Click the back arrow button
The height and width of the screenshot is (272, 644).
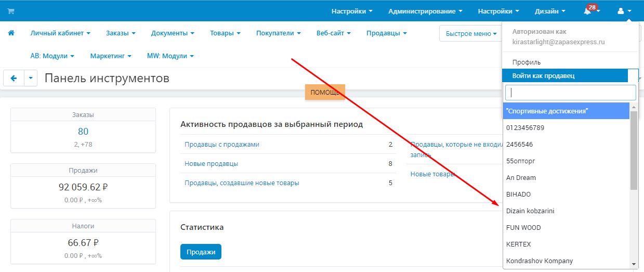[14, 78]
